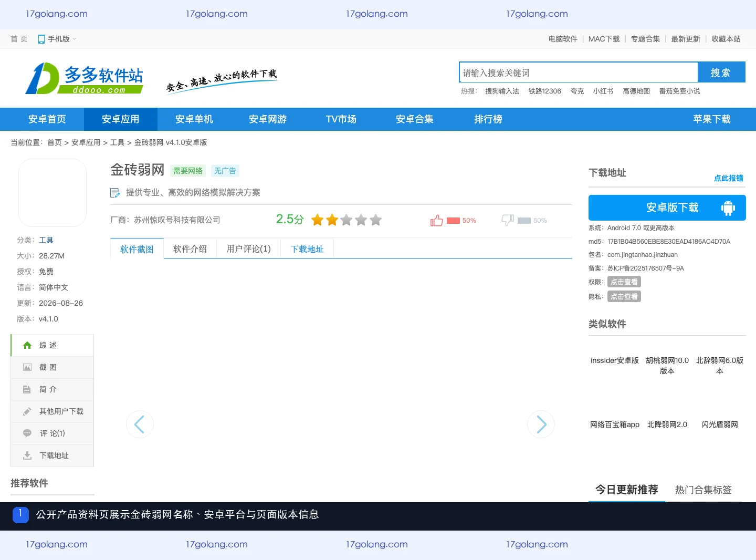Switch to the 下载地址 tab

tap(307, 249)
